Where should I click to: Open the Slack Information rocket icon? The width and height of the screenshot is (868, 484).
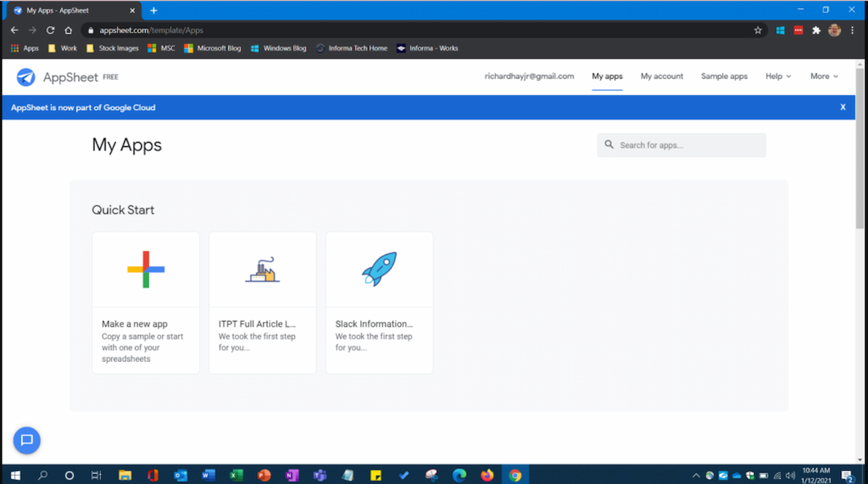tap(379, 269)
